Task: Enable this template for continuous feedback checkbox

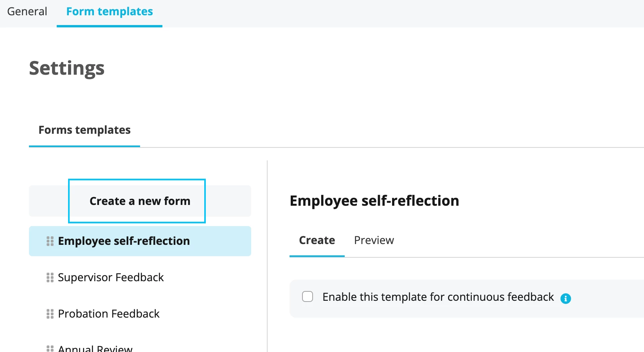Action: 308,297
